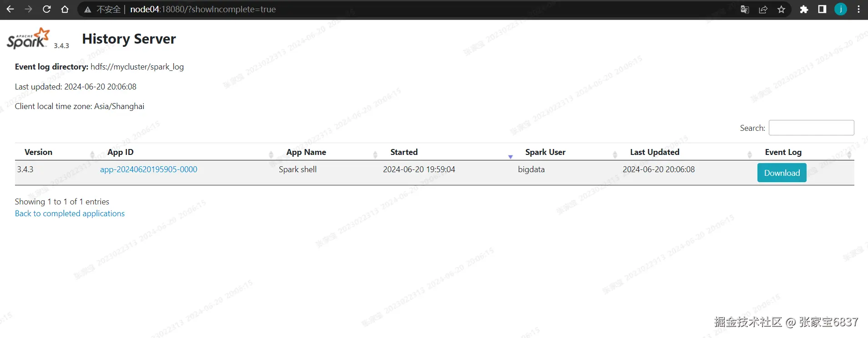Sort table by App ID column
Viewport: 868px width, 338px height.
coord(121,152)
